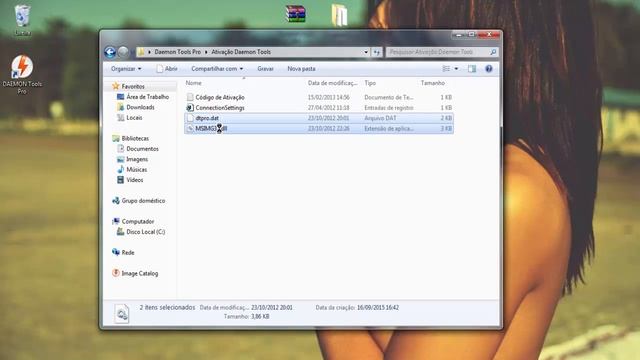Open the Compartilhar com dropdown
The width and height of the screenshot is (640, 360).
(217, 69)
